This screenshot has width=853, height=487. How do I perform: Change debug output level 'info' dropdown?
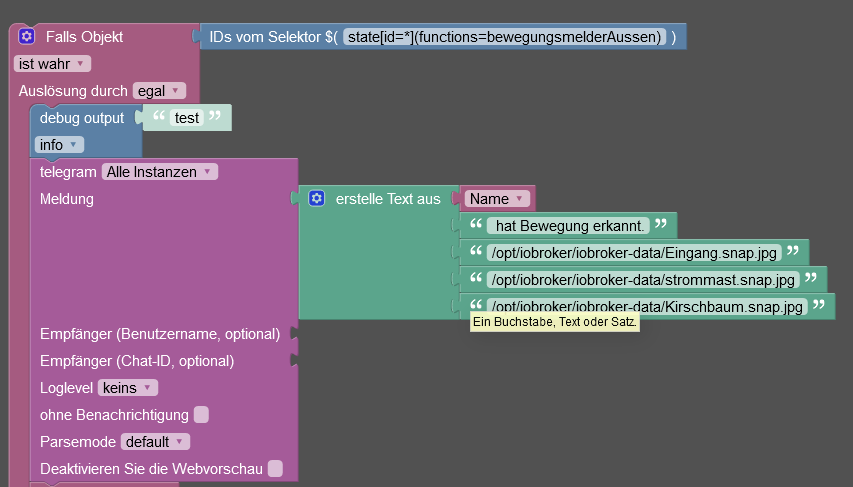[x=59, y=145]
